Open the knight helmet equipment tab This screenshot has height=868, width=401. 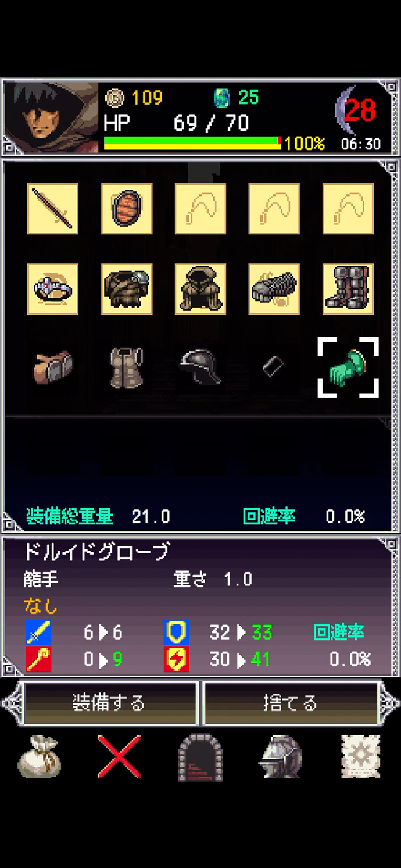(x=281, y=756)
